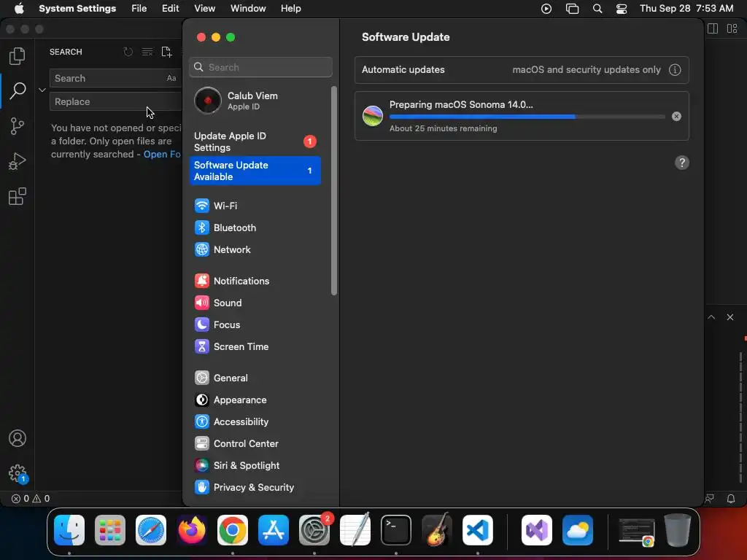Click the macOS Sonoma update progress bar
Image resolution: width=747 pixels, height=560 pixels.
[x=527, y=117]
